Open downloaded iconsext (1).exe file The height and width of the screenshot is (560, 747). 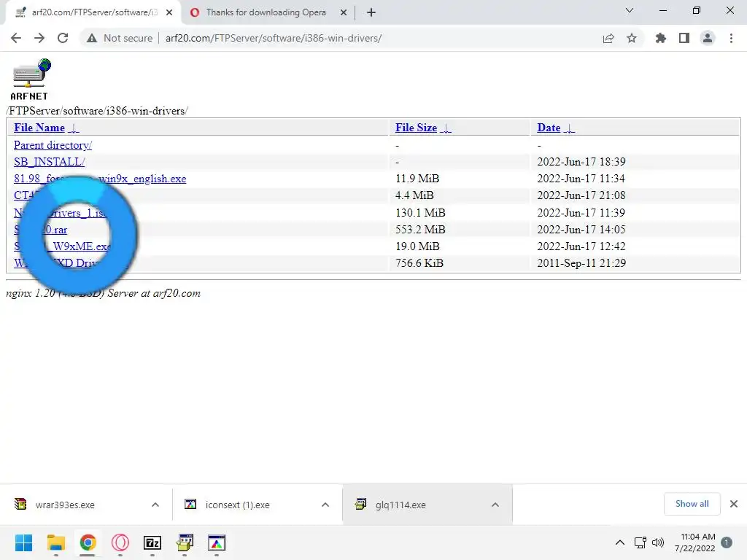point(237,505)
